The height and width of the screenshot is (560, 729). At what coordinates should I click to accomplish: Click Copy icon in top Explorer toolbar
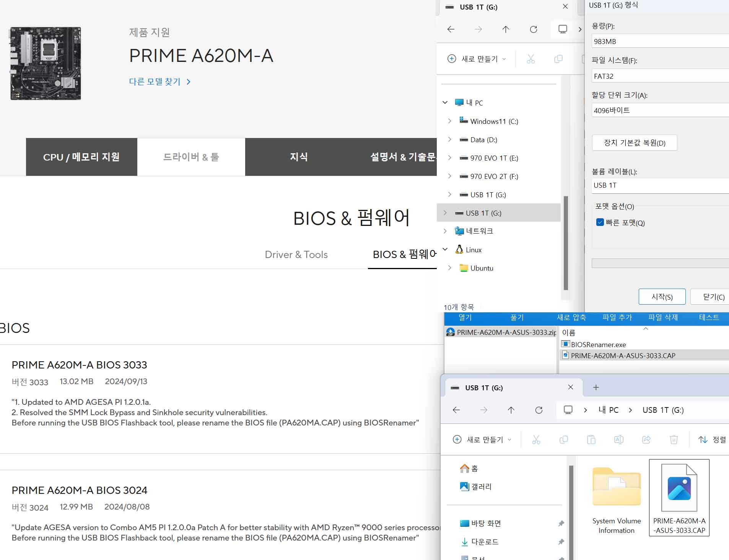(x=558, y=59)
